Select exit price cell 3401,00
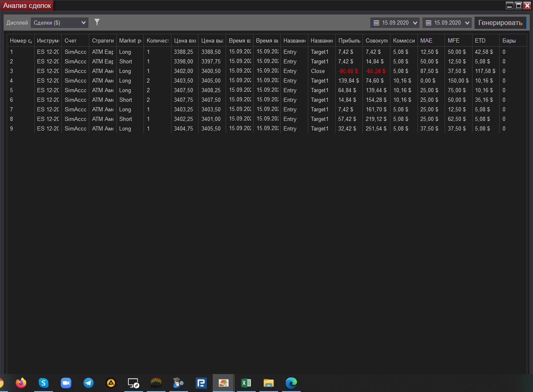 tap(212, 119)
